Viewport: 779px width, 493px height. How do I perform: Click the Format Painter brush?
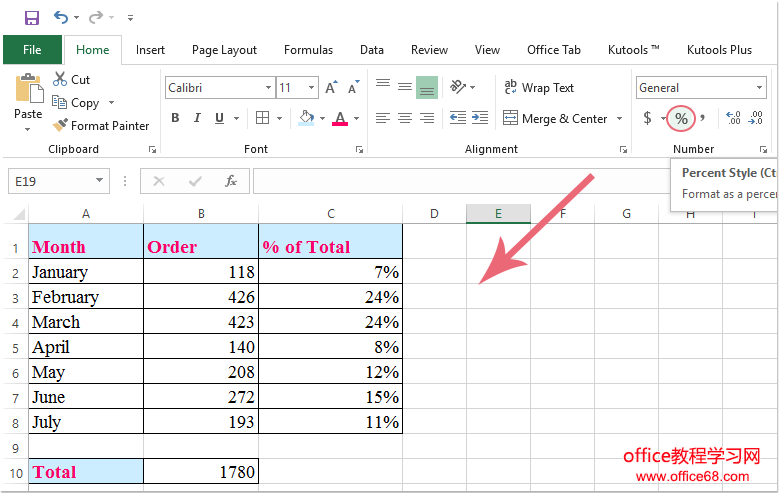pos(60,126)
